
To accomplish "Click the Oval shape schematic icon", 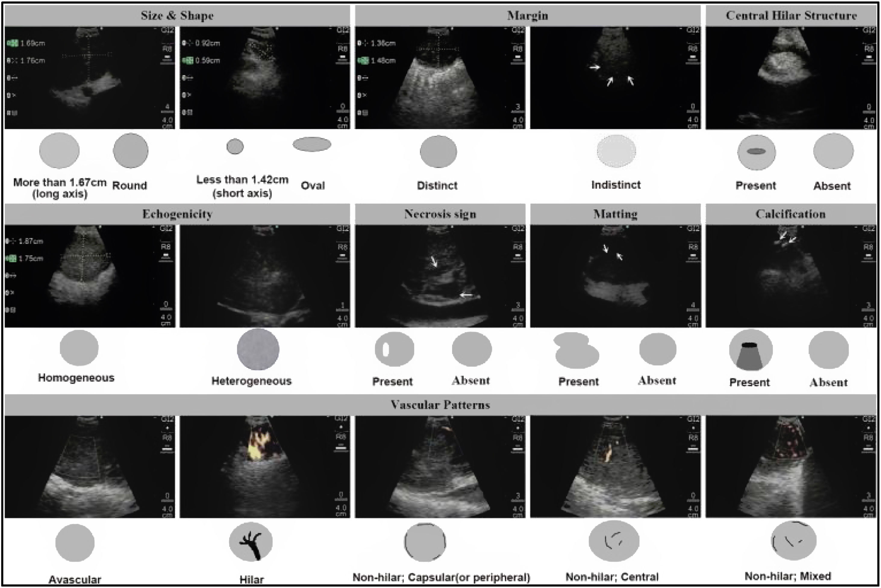I will click(311, 144).
